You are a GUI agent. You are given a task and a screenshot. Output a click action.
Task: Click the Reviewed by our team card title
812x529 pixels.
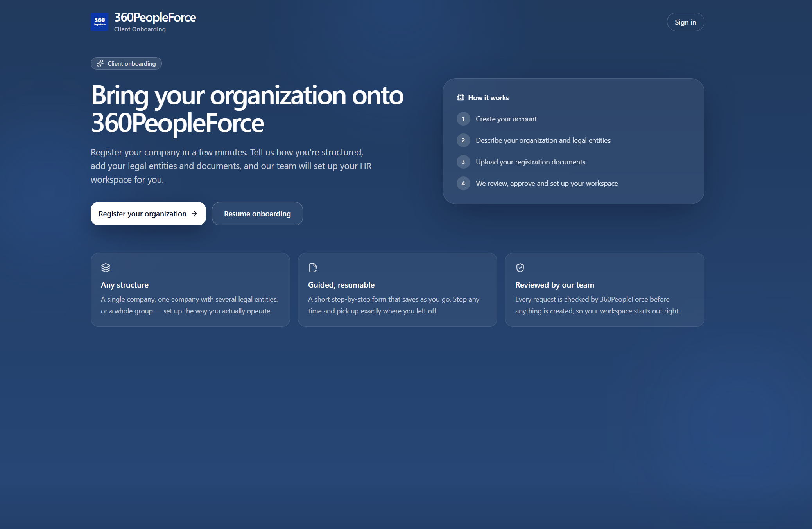click(554, 285)
